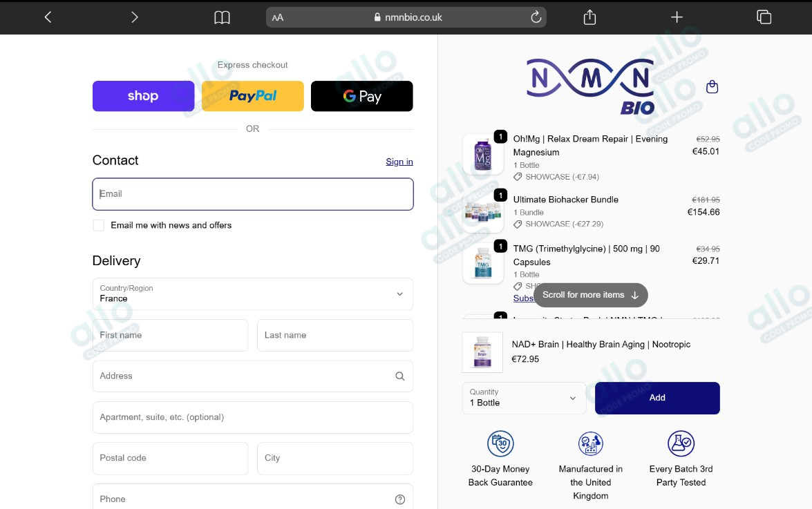
Task: Navigate back with the back arrow
Action: [x=47, y=17]
